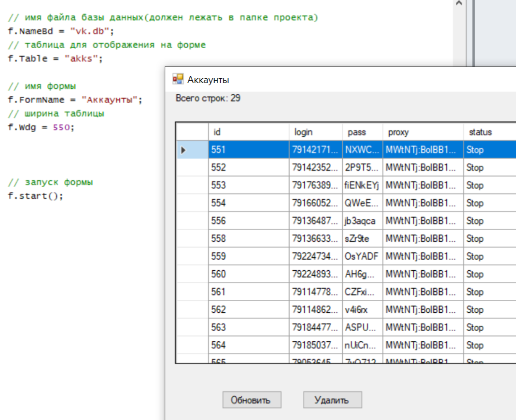
Task: Click the login column header
Action: (x=315, y=132)
